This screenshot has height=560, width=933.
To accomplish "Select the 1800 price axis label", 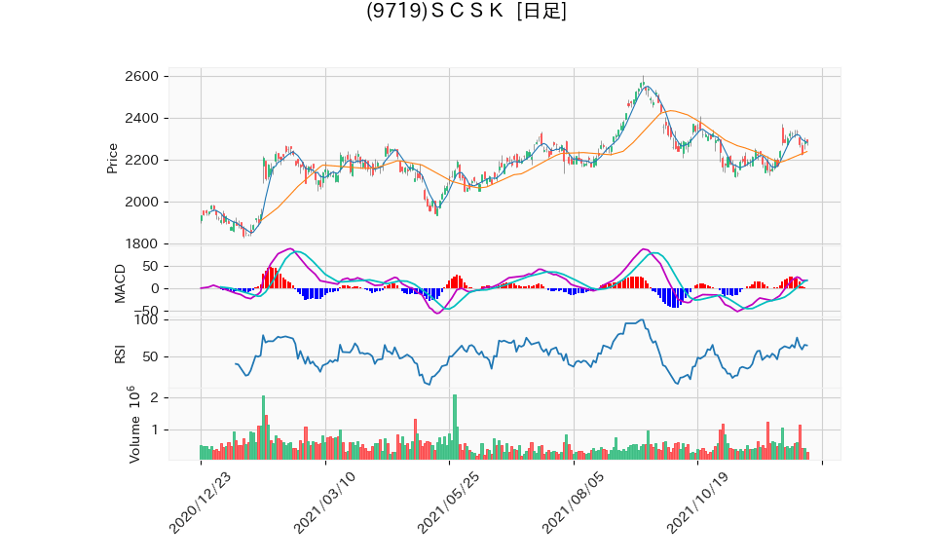I will click(x=141, y=244).
